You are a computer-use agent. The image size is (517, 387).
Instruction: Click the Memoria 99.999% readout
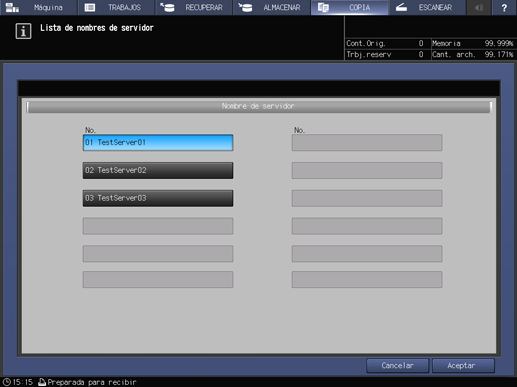pos(473,43)
